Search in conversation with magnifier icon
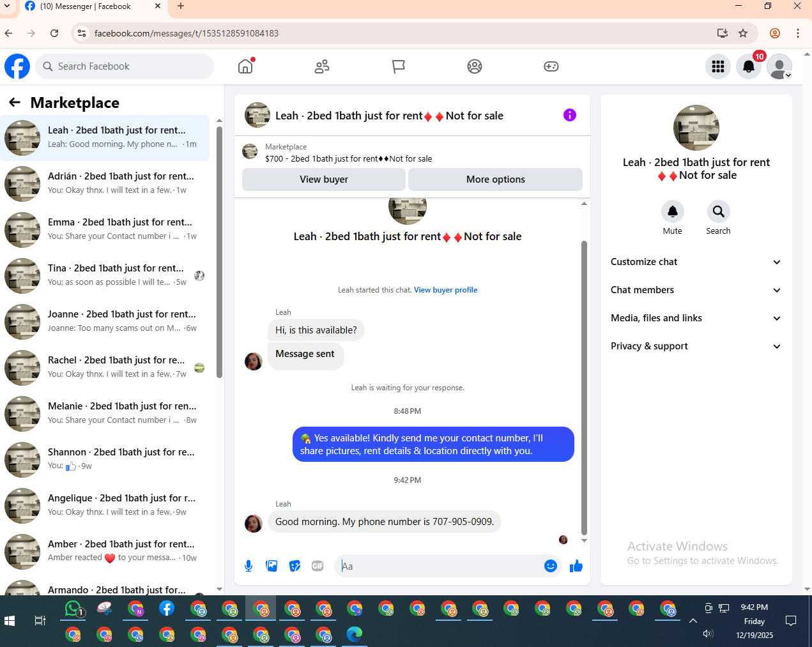The width and height of the screenshot is (812, 647). [718, 211]
